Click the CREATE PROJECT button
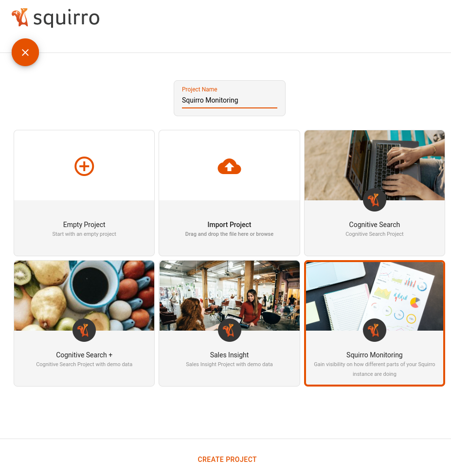451x476 pixels. [227, 459]
